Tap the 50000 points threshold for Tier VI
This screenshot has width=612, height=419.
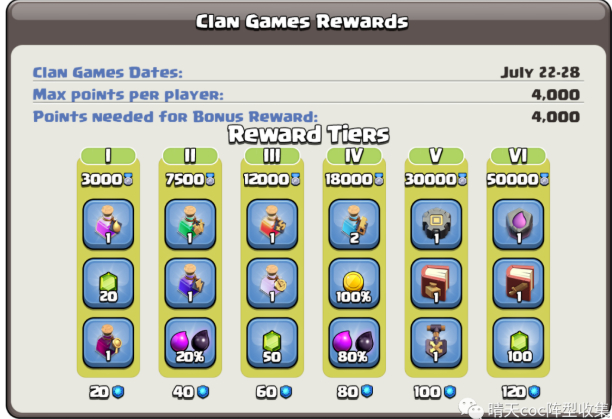pyautogui.click(x=518, y=179)
